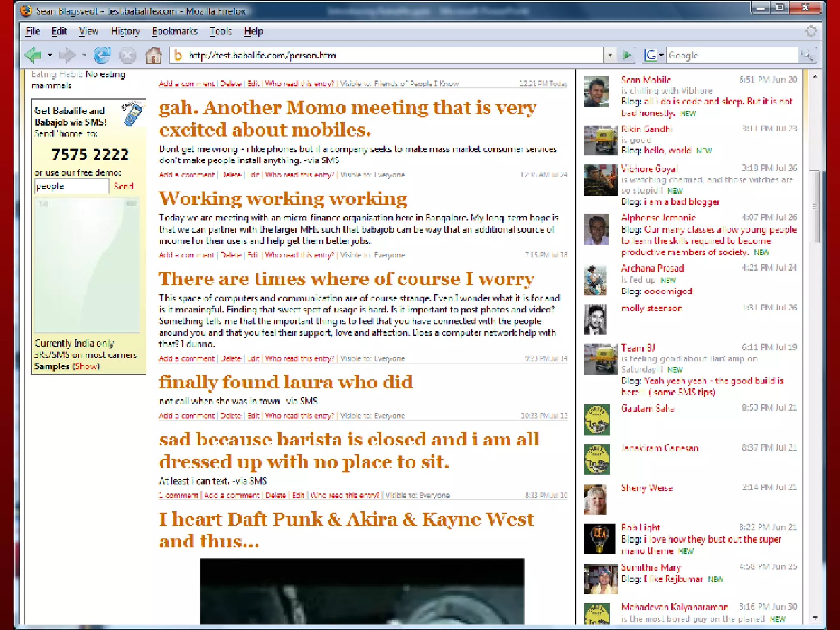Viewport: 840px width, 630px height.
Task: Reload the page with refresh icon
Action: [x=102, y=55]
